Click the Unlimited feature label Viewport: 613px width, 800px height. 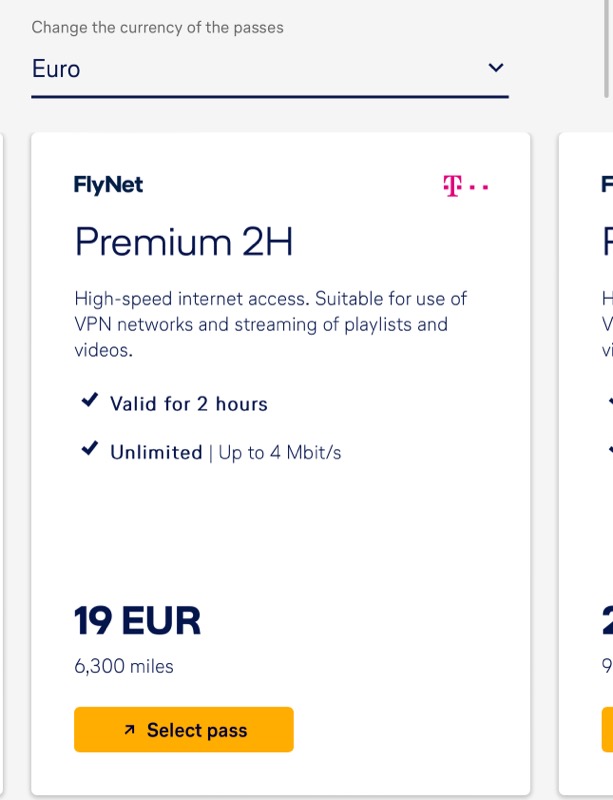[156, 453]
